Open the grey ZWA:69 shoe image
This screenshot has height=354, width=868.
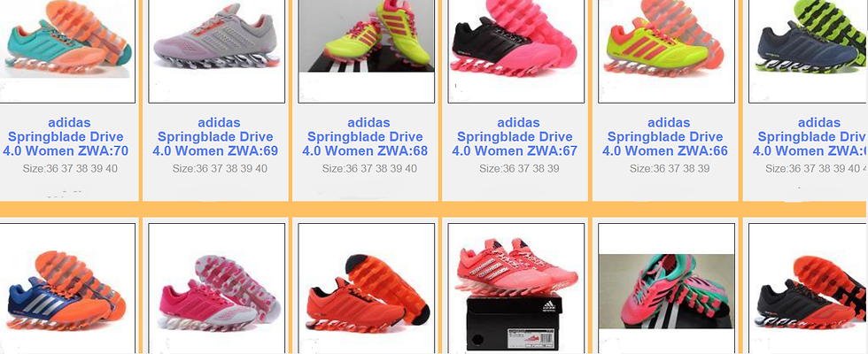tap(217, 51)
